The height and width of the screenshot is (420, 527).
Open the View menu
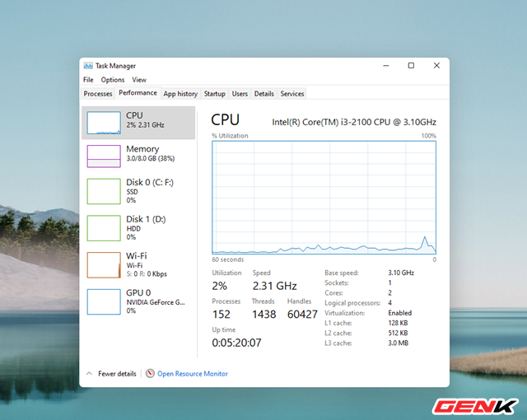click(139, 80)
